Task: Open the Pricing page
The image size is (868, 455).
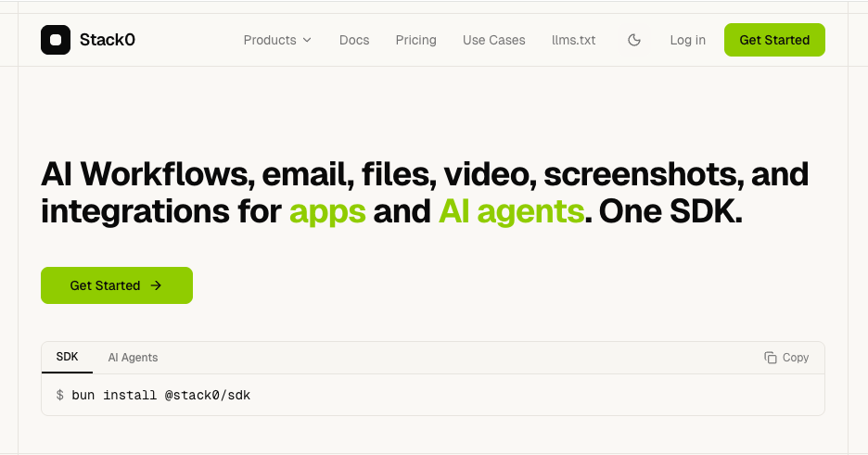Action: [x=415, y=40]
